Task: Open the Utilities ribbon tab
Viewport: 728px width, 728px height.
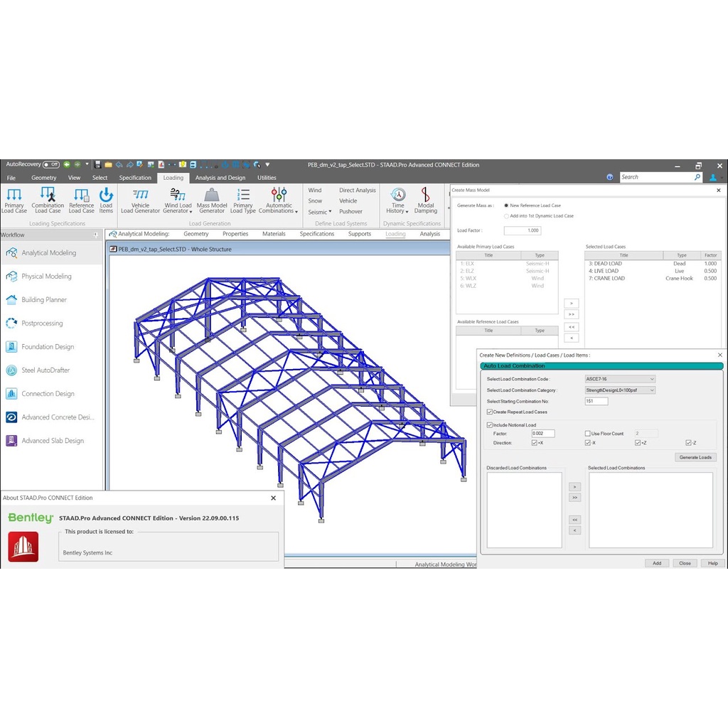Action: (x=267, y=178)
